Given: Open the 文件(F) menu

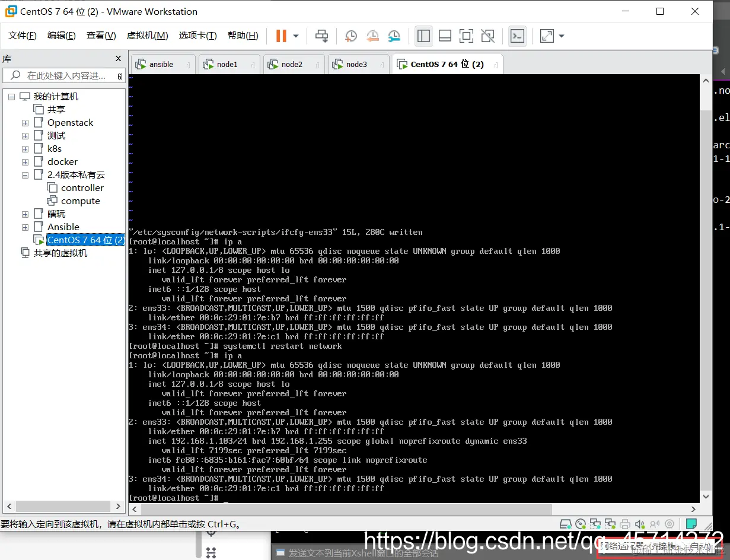Looking at the screenshot, I should pos(23,36).
